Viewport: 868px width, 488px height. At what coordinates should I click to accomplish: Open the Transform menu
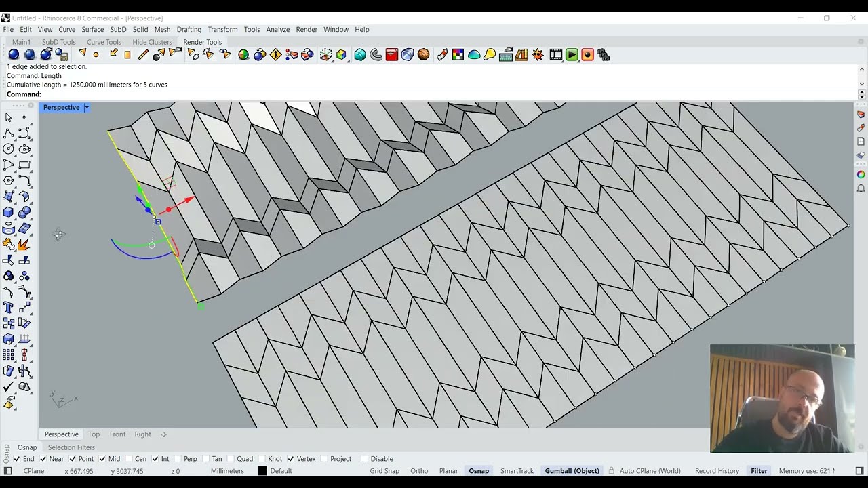[222, 30]
